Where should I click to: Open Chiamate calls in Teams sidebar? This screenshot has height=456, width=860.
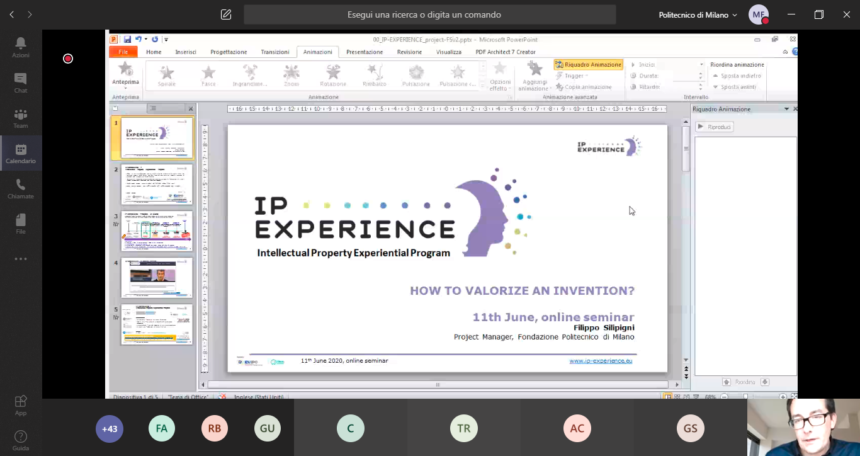point(21,188)
